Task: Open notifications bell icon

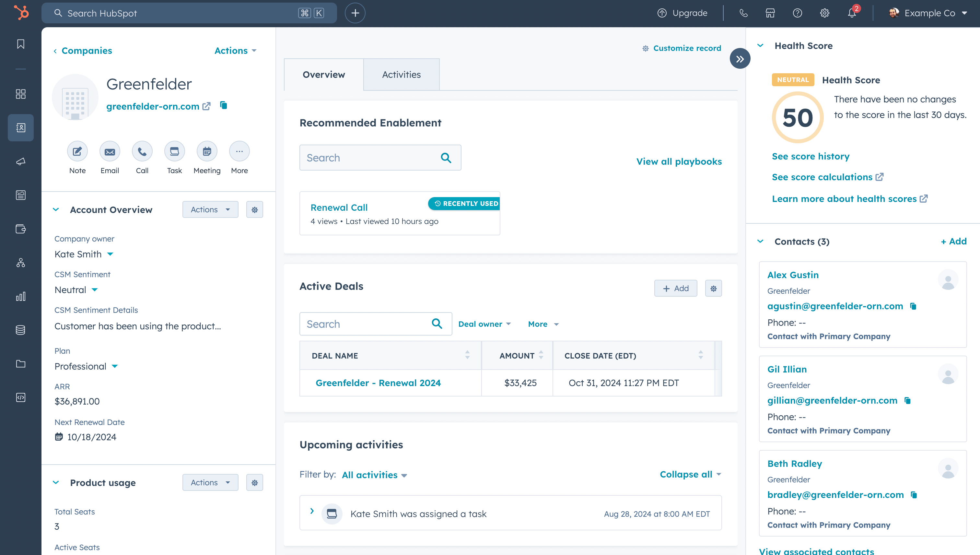Action: [x=852, y=13]
